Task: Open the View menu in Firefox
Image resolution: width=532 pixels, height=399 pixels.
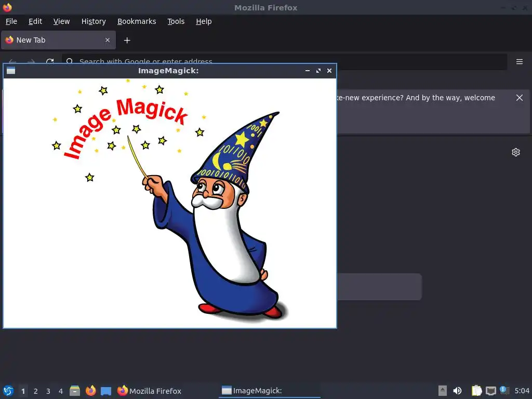Action: coord(61,21)
